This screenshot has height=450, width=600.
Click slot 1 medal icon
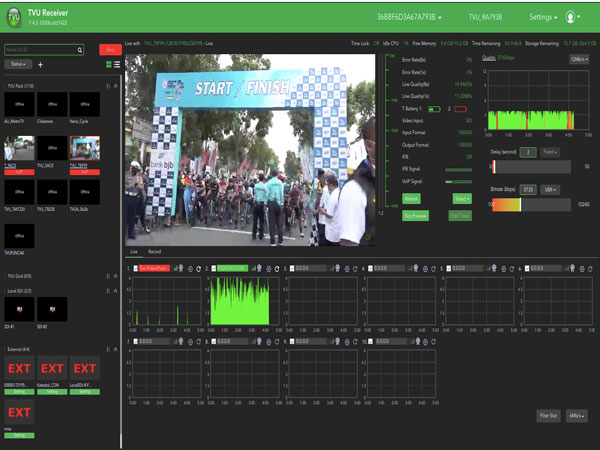tap(181, 268)
